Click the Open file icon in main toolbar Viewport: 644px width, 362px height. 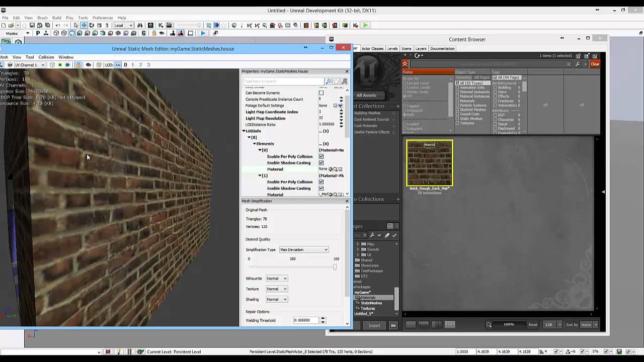click(x=11, y=25)
